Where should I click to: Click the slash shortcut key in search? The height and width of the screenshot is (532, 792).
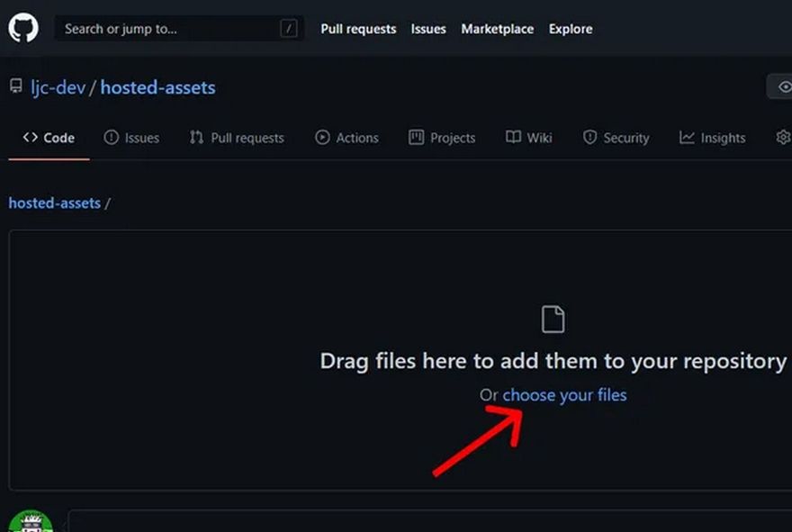(x=288, y=29)
